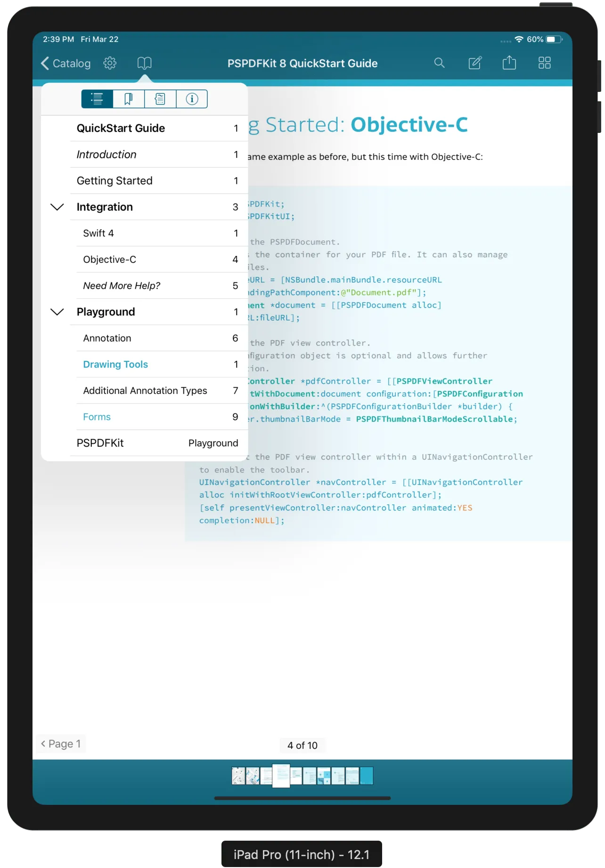Select the checkered seventh page thumbnail
The image size is (605, 868).
324,776
